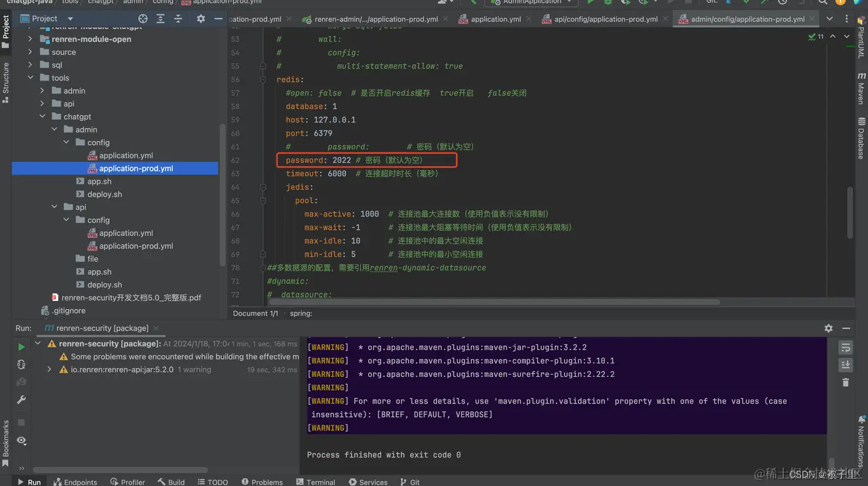Open Maven settings wrench in Run panel
This screenshot has height=486, width=868.
point(21,400)
